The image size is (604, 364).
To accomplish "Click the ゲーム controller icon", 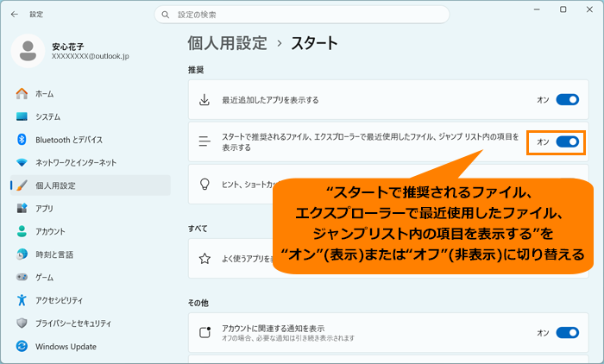I will click(x=22, y=277).
